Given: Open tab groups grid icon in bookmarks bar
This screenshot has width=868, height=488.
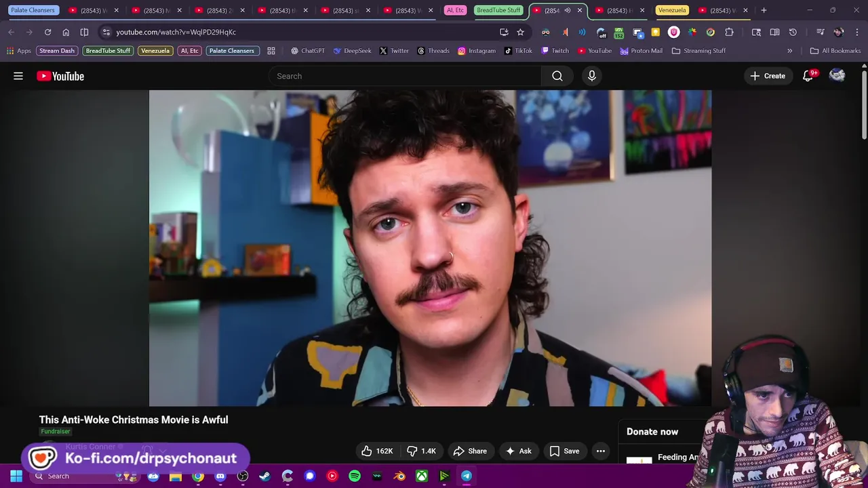Looking at the screenshot, I should tap(271, 51).
